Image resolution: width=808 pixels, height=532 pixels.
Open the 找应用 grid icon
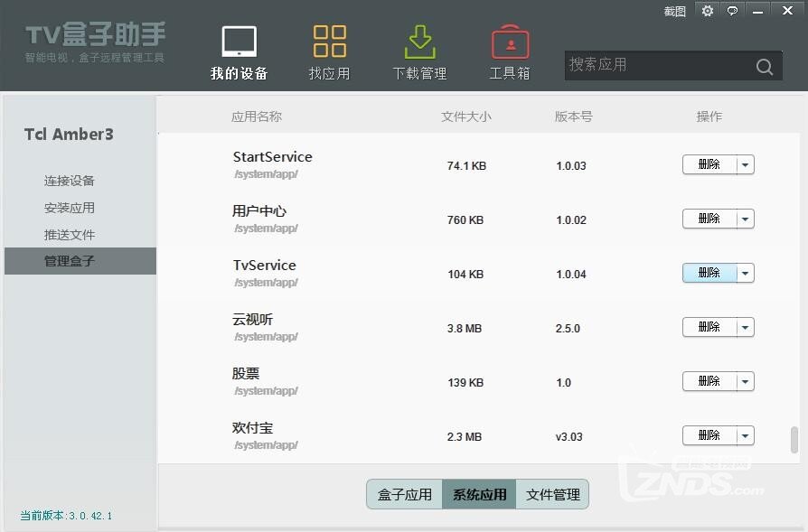[330, 42]
